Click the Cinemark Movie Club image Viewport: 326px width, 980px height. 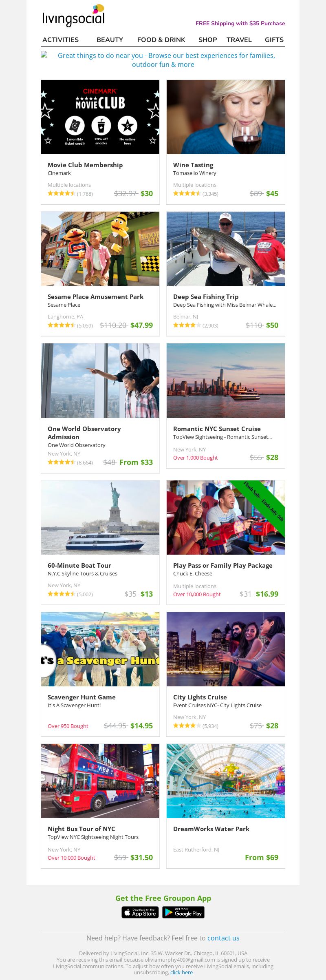pos(100,117)
